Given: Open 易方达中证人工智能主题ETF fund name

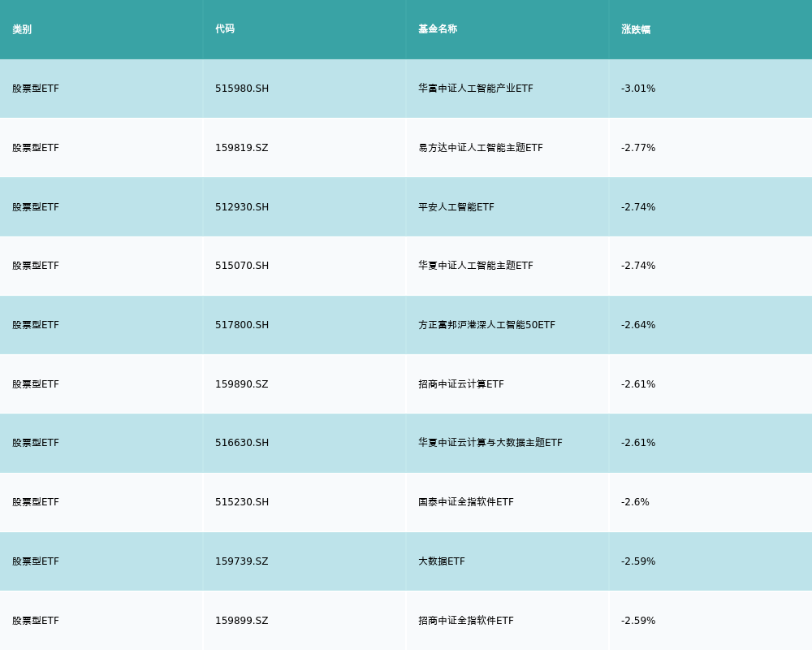Looking at the screenshot, I should pos(481,148).
